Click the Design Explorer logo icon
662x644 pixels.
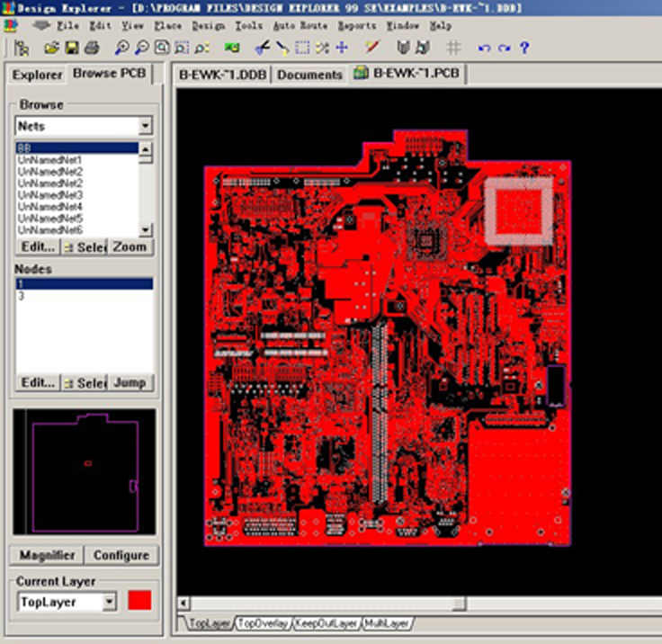point(11,26)
